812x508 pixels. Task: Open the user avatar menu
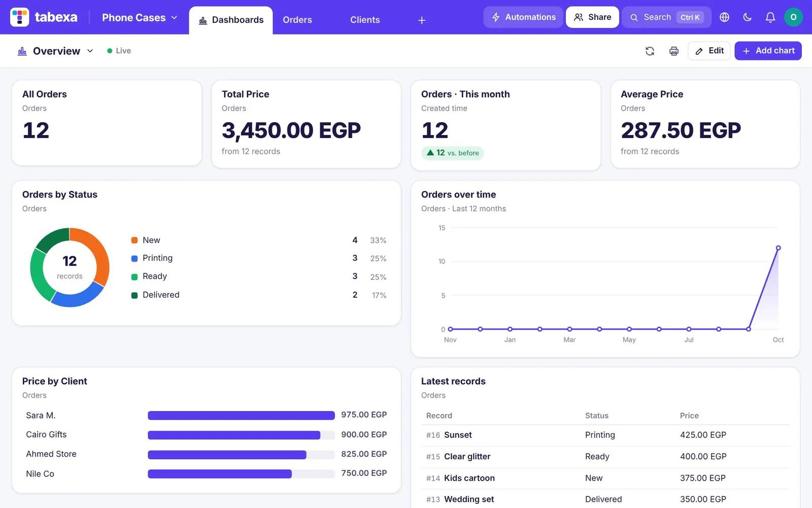click(x=793, y=17)
